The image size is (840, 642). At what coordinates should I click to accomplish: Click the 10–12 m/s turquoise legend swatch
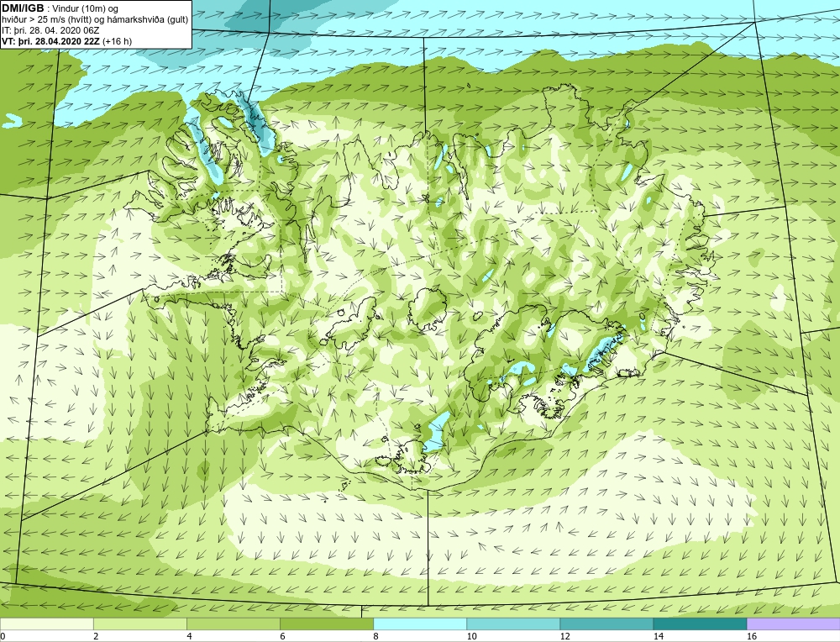click(x=513, y=624)
